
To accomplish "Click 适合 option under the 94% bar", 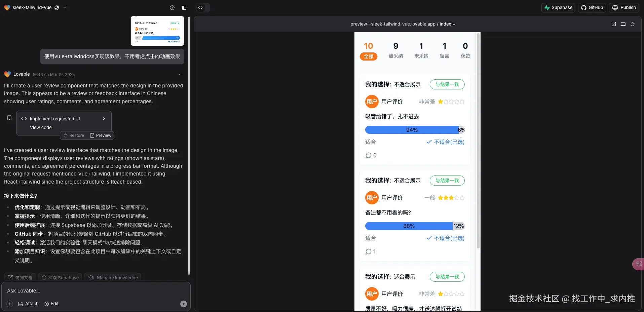I will click(371, 142).
